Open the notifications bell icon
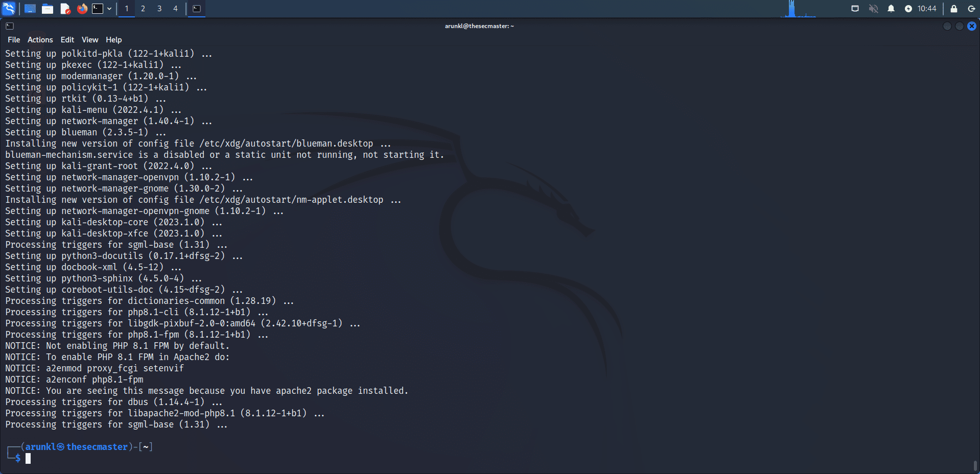The width and height of the screenshot is (980, 474). click(891, 9)
